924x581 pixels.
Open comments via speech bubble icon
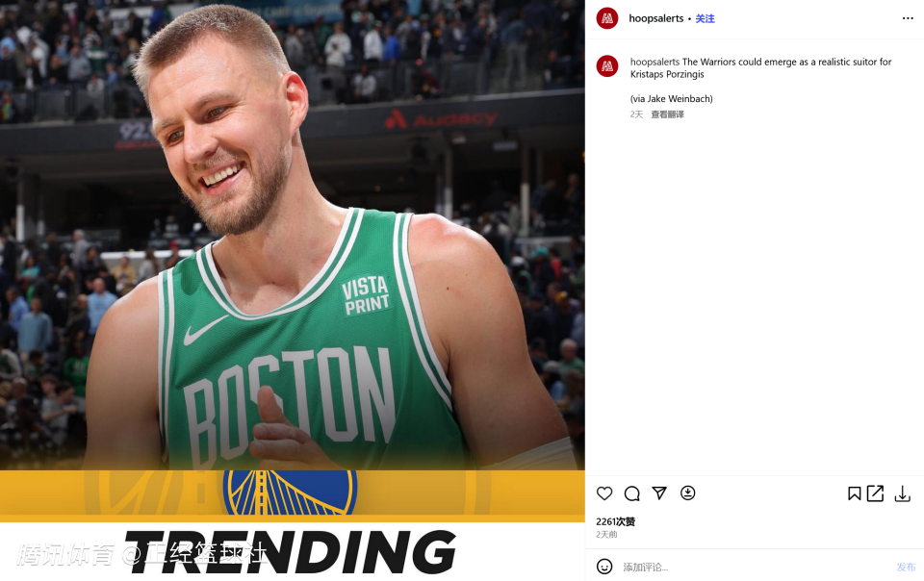click(x=631, y=493)
